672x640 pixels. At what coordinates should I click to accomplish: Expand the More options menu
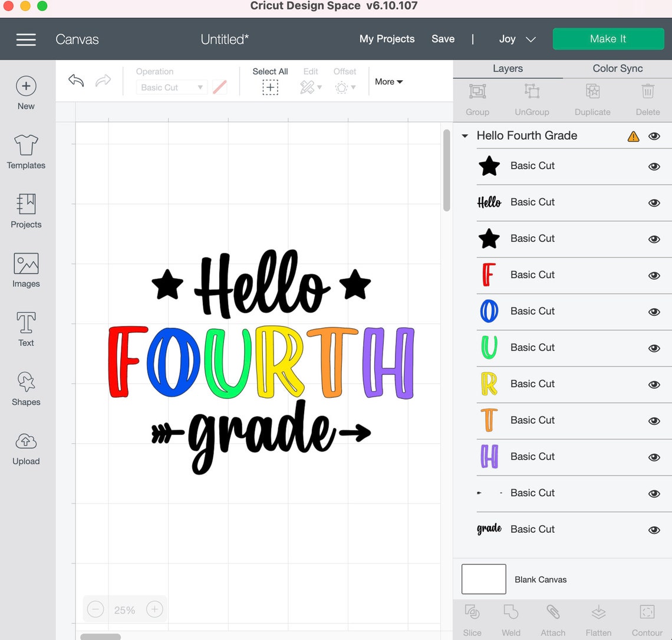(x=388, y=81)
